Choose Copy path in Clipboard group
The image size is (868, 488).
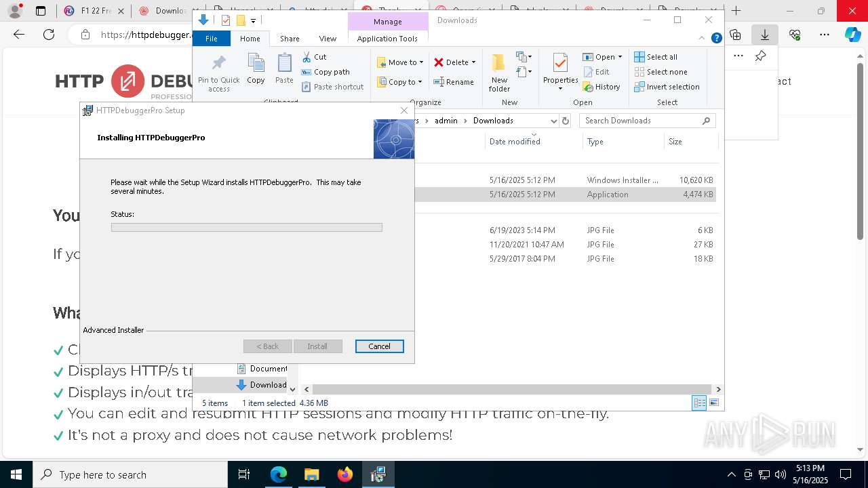tap(325, 72)
